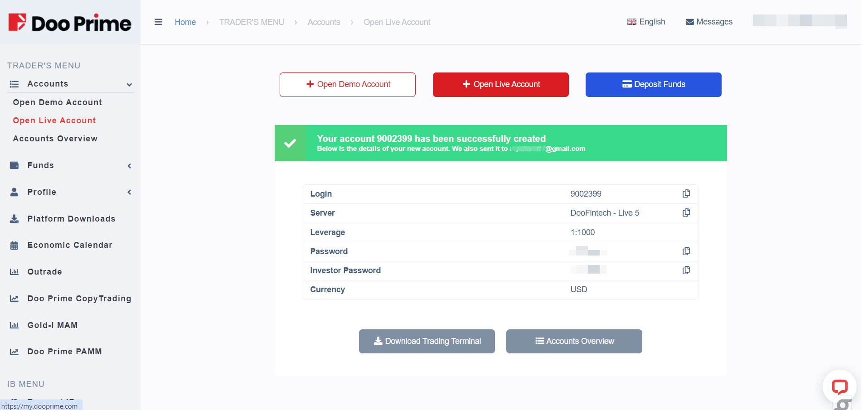The height and width of the screenshot is (410, 868).
Task: Toggle the hamburger sidebar menu icon
Action: (158, 22)
